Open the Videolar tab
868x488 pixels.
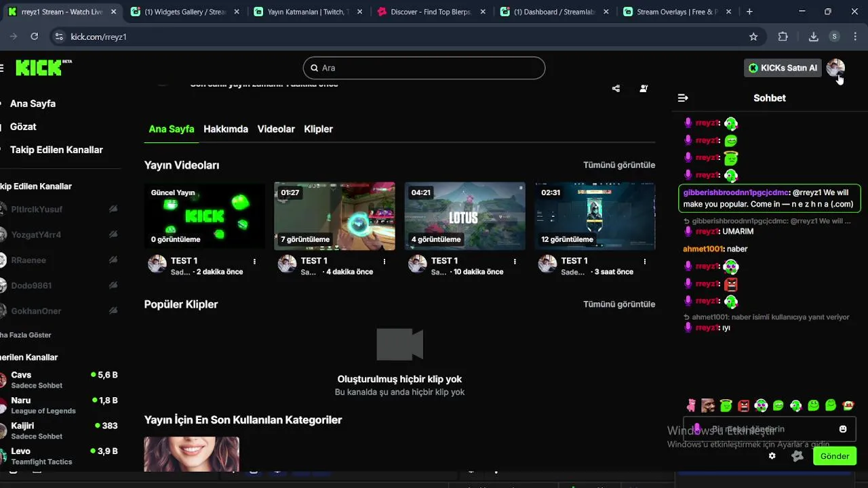(276, 129)
